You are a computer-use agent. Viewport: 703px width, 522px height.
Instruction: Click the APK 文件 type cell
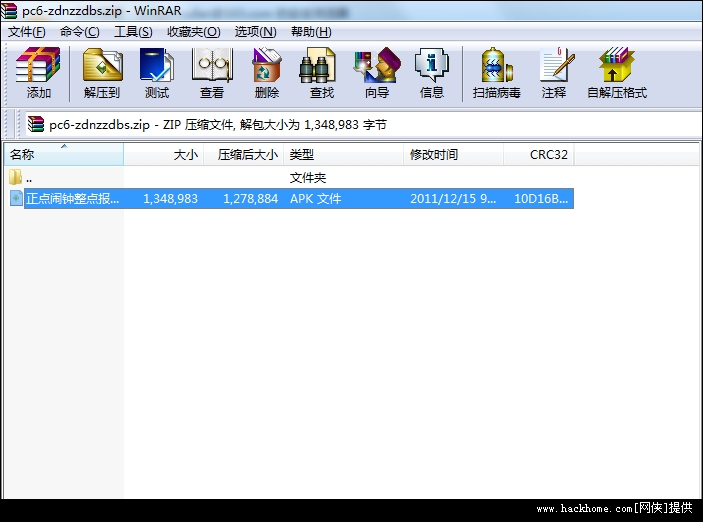[316, 198]
